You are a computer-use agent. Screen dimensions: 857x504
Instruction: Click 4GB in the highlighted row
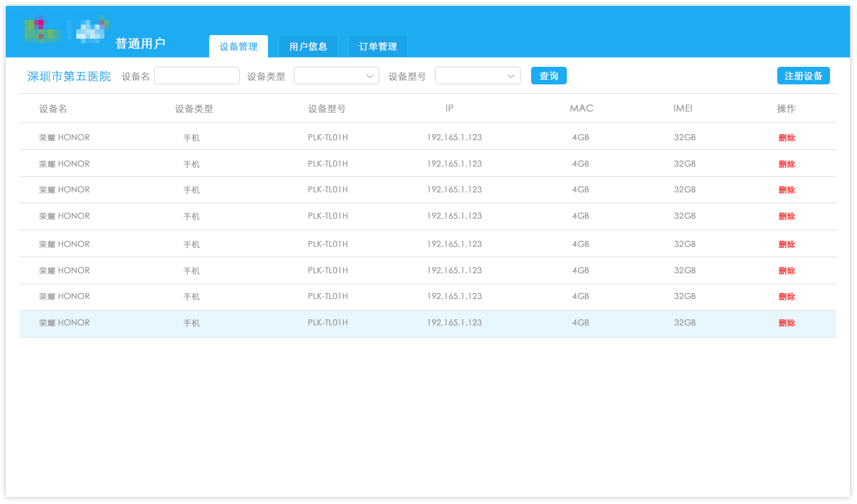tap(581, 323)
